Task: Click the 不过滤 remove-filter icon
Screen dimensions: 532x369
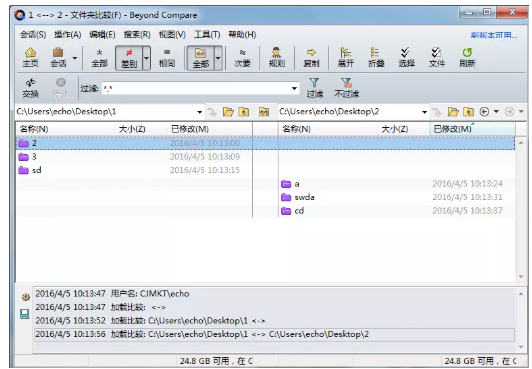Action: pos(346,88)
